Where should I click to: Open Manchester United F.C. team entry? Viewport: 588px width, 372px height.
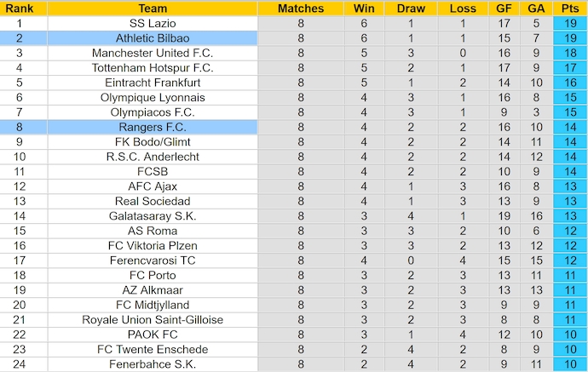[153, 53]
